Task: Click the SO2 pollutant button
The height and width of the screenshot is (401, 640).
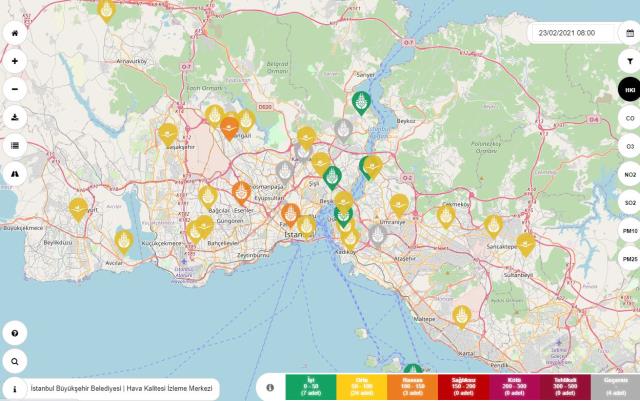Action: (x=630, y=203)
